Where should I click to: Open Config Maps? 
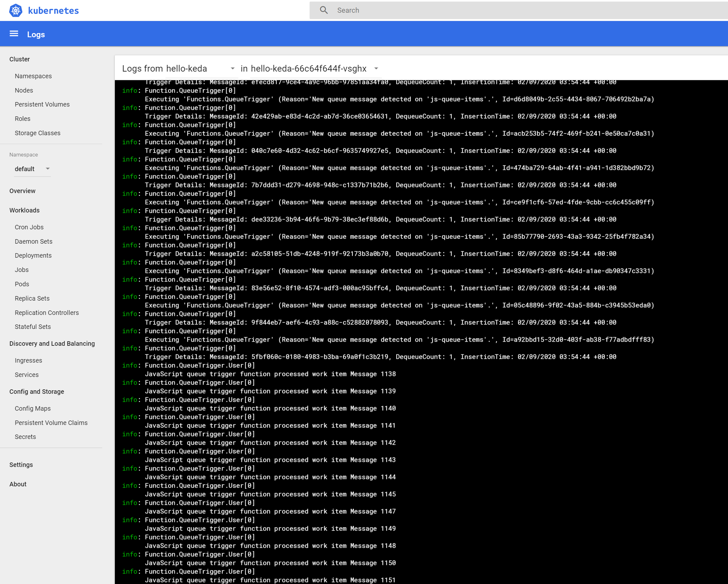[32, 408]
